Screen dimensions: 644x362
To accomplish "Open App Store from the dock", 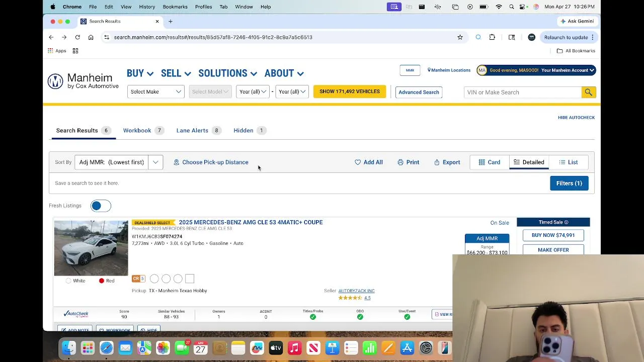I will (407, 348).
